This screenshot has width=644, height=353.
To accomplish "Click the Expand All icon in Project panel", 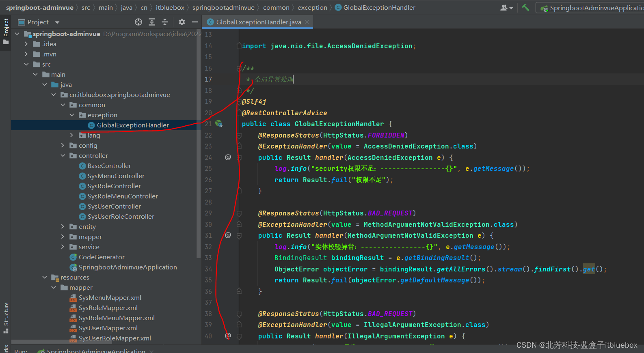I will (152, 22).
